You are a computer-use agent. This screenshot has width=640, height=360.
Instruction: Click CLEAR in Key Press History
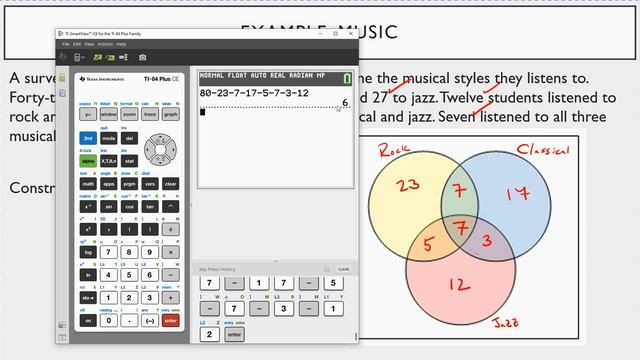click(x=344, y=269)
